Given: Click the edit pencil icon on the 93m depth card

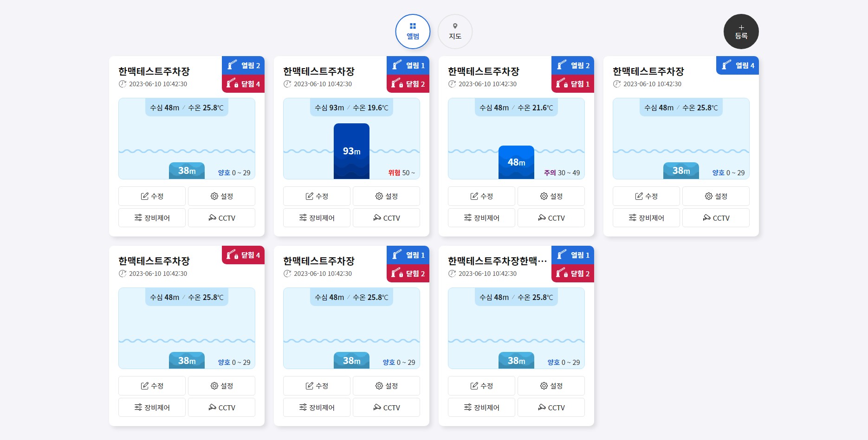Looking at the screenshot, I should tap(309, 196).
